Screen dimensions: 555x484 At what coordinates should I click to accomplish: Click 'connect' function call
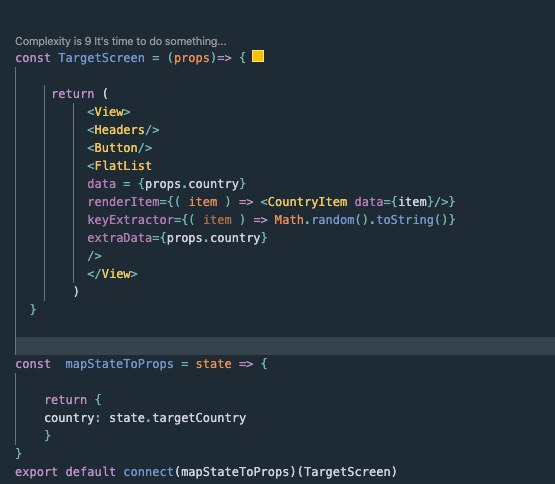pos(148,472)
